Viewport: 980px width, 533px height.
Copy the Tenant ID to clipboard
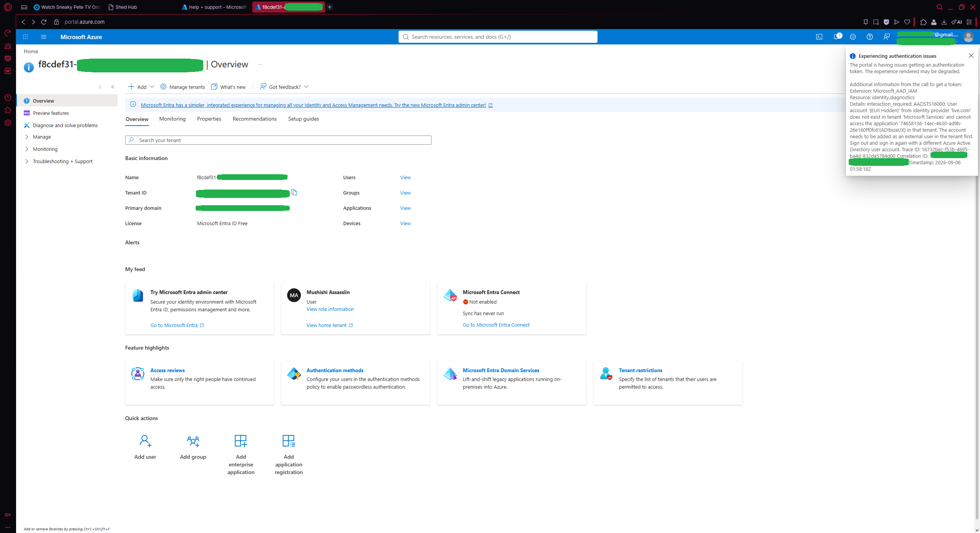pyautogui.click(x=294, y=192)
